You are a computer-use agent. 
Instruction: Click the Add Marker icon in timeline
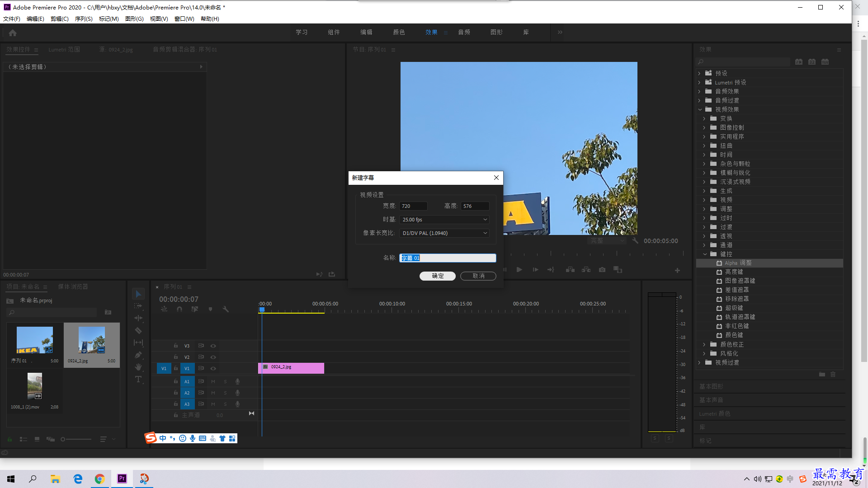tap(210, 309)
